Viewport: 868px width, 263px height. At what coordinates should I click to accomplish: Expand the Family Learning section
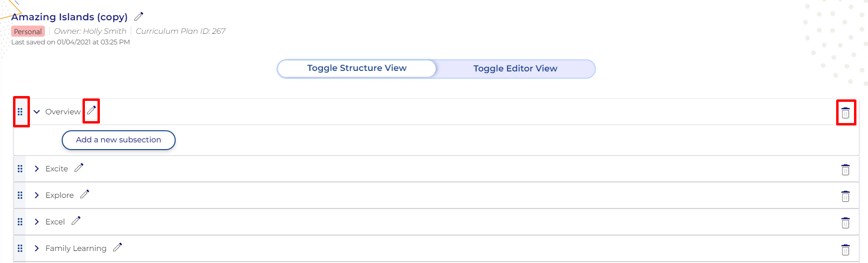(x=37, y=249)
